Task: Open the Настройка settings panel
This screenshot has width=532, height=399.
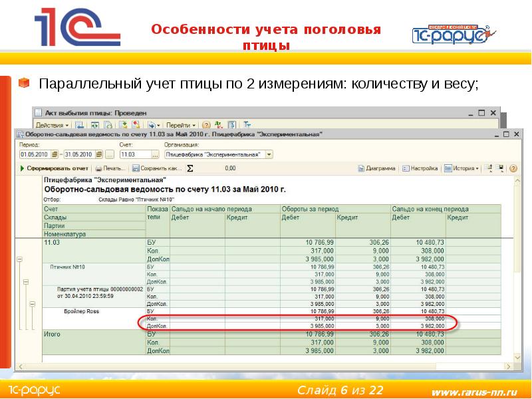Action: tap(420, 169)
